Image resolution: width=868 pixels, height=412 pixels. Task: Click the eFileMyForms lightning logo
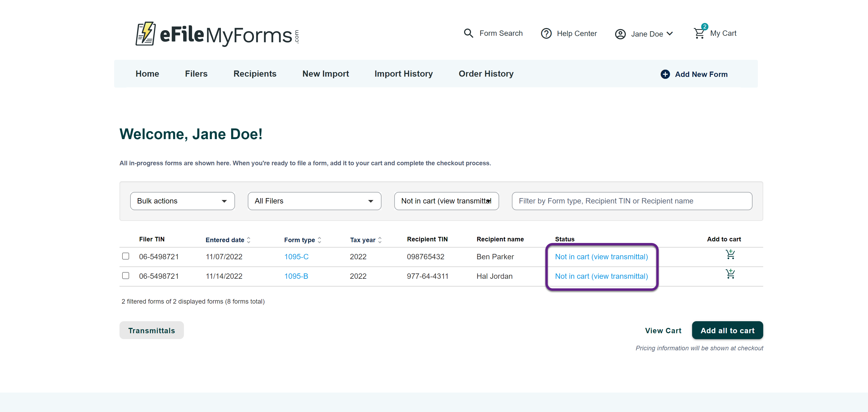click(x=146, y=34)
